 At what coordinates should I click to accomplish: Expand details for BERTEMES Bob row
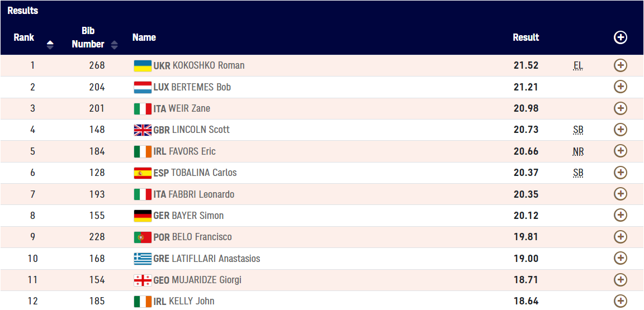(x=620, y=87)
